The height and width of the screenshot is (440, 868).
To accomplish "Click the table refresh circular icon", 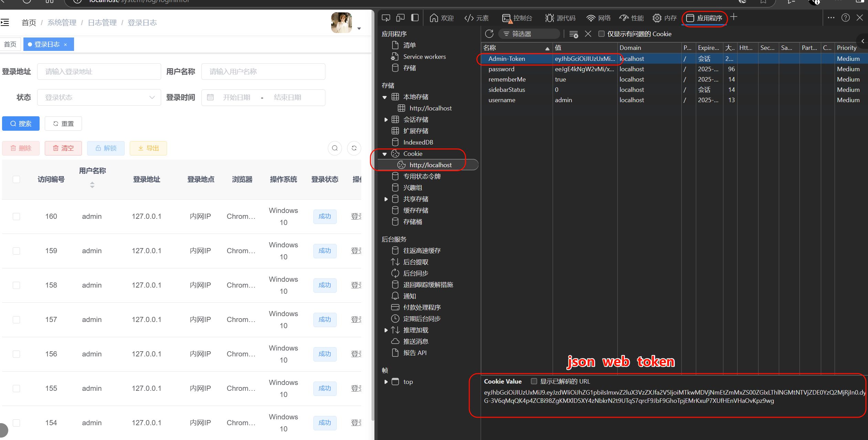I will pyautogui.click(x=354, y=148).
